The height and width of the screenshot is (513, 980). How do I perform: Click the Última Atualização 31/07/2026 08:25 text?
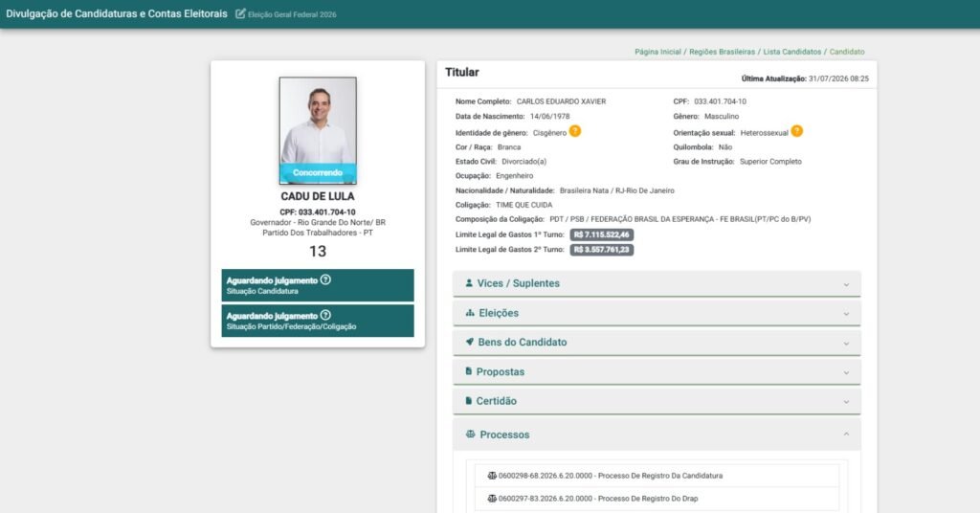coord(805,78)
